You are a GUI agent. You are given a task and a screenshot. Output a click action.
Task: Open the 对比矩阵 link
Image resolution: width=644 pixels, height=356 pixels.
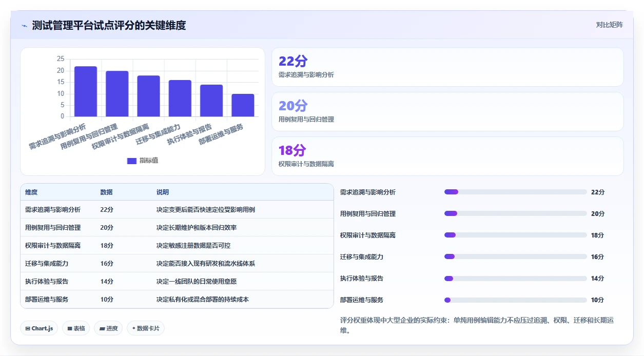point(610,25)
